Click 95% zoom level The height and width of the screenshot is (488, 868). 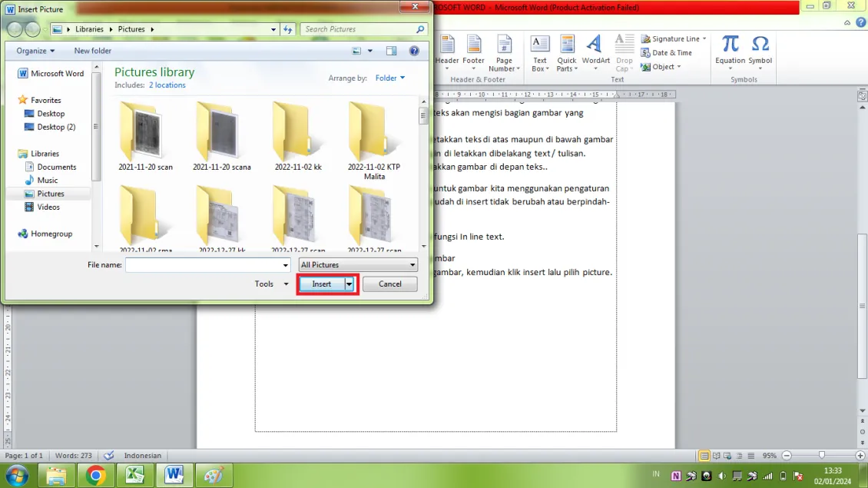770,456
